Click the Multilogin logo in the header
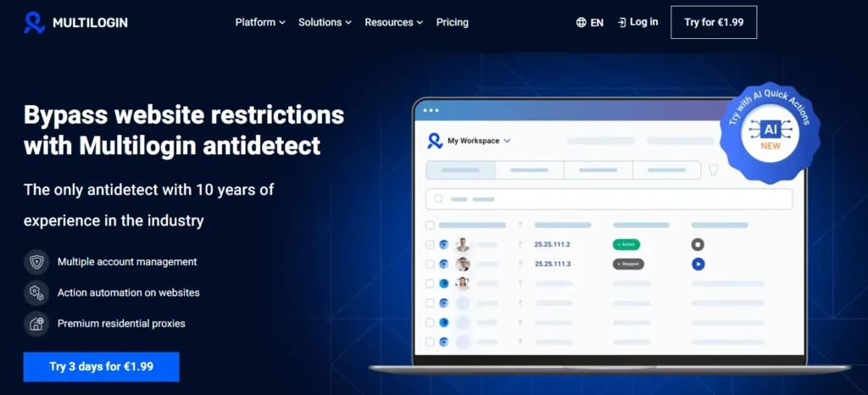The height and width of the screenshot is (395, 868). pos(75,23)
